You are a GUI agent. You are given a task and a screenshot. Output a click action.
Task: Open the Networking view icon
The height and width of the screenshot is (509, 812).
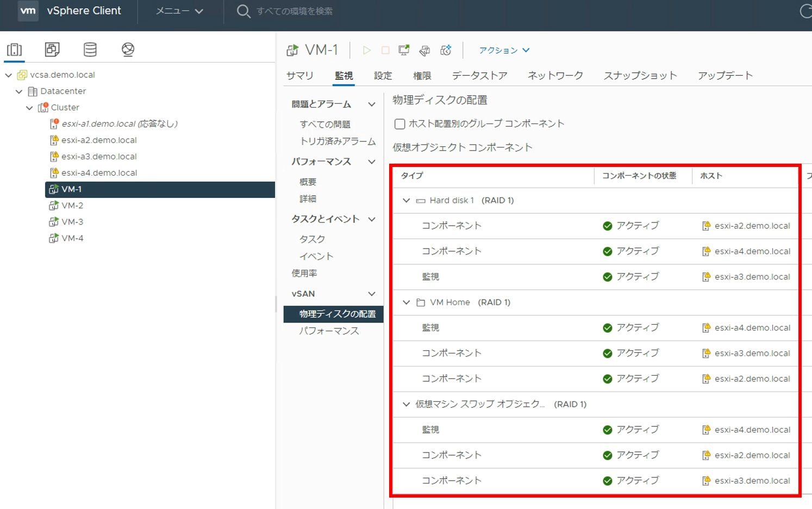pyautogui.click(x=128, y=49)
